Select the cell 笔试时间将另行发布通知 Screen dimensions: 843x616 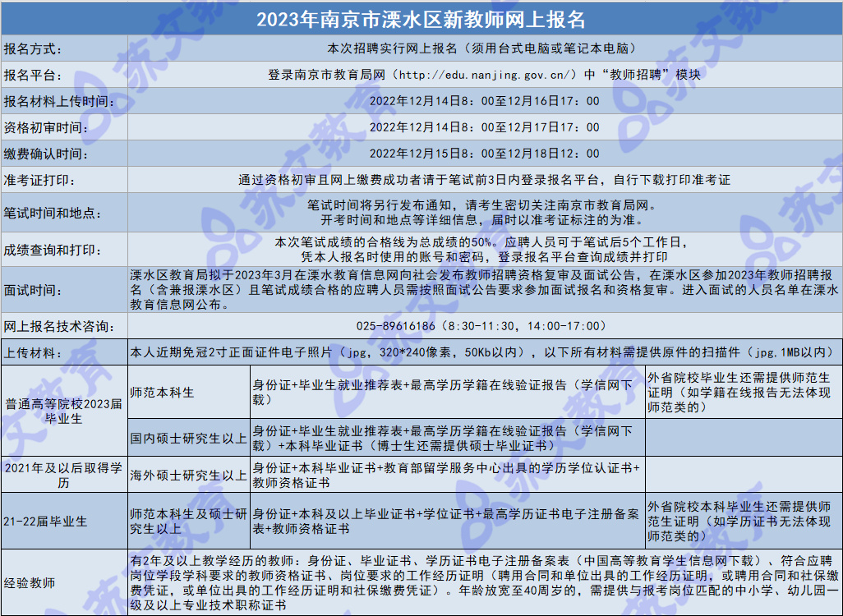click(x=485, y=213)
